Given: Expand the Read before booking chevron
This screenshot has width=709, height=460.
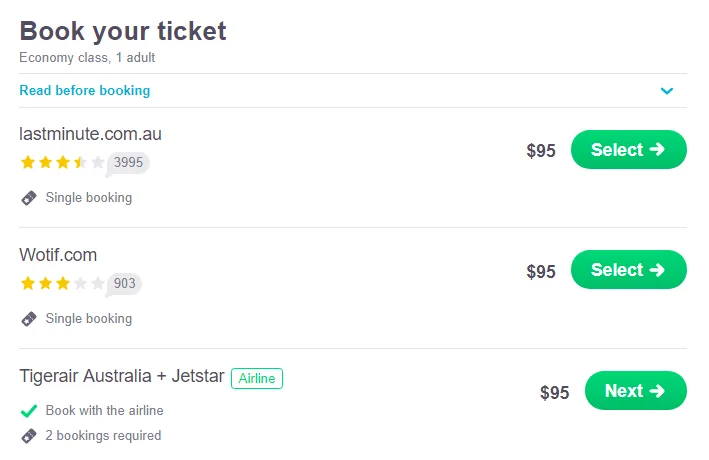Looking at the screenshot, I should click(x=667, y=91).
